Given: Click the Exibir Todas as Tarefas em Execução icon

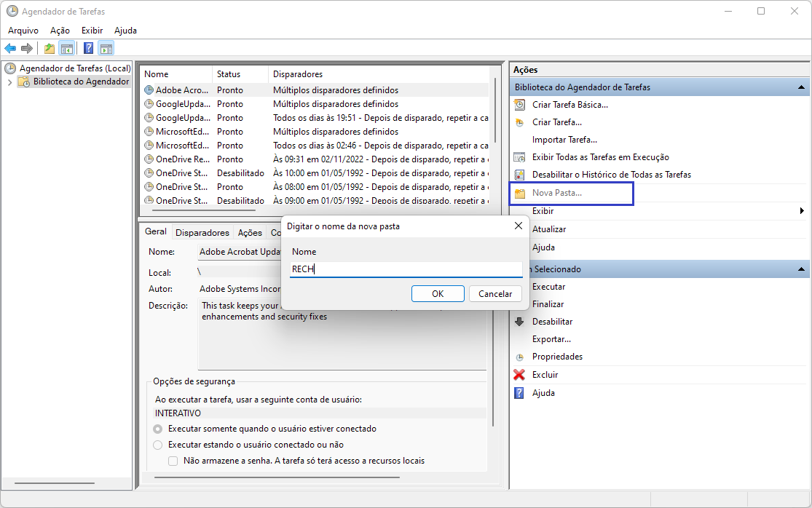Looking at the screenshot, I should [519, 157].
